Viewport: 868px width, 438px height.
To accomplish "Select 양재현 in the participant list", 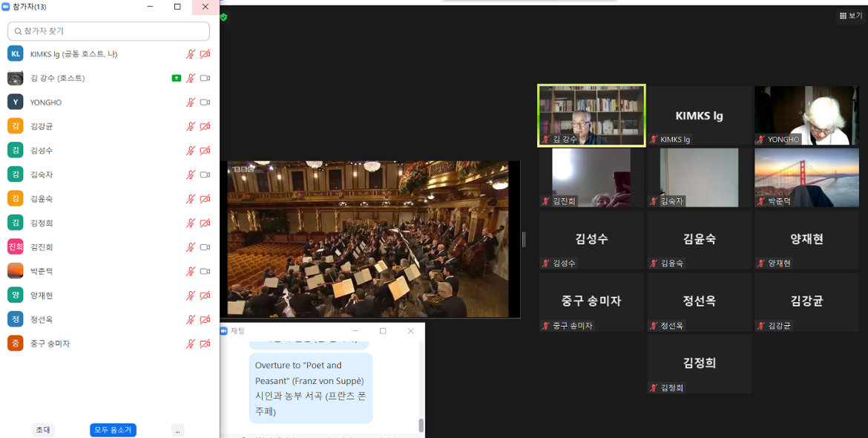I will 42,295.
